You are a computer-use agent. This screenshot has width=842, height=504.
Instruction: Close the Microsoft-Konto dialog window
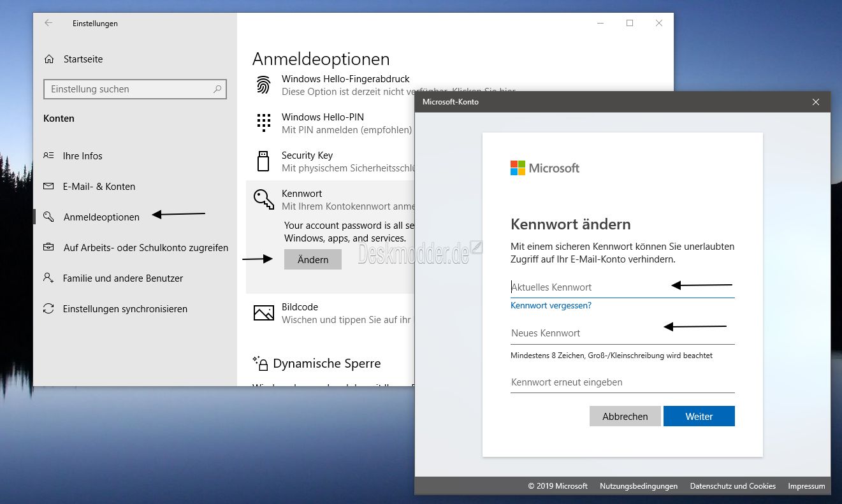point(816,102)
